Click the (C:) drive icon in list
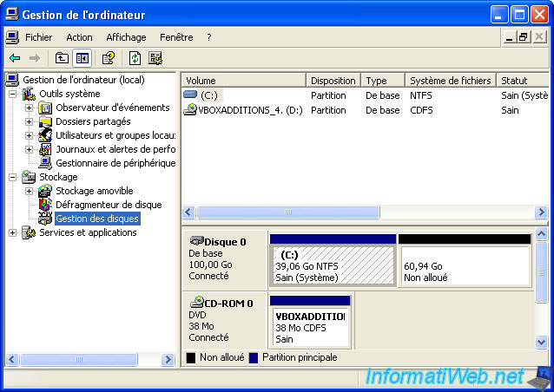Viewport: 554px width, 392px height. [x=190, y=95]
